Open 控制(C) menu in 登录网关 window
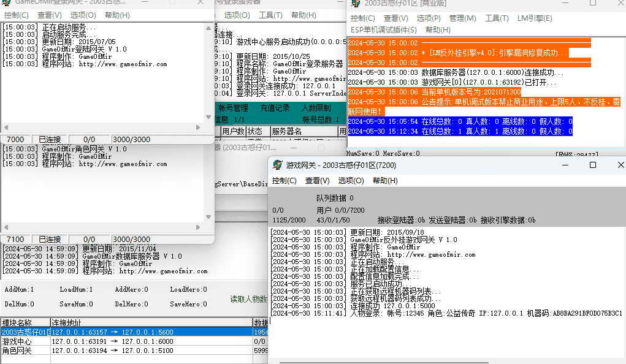The image size is (626, 364). click(17, 15)
